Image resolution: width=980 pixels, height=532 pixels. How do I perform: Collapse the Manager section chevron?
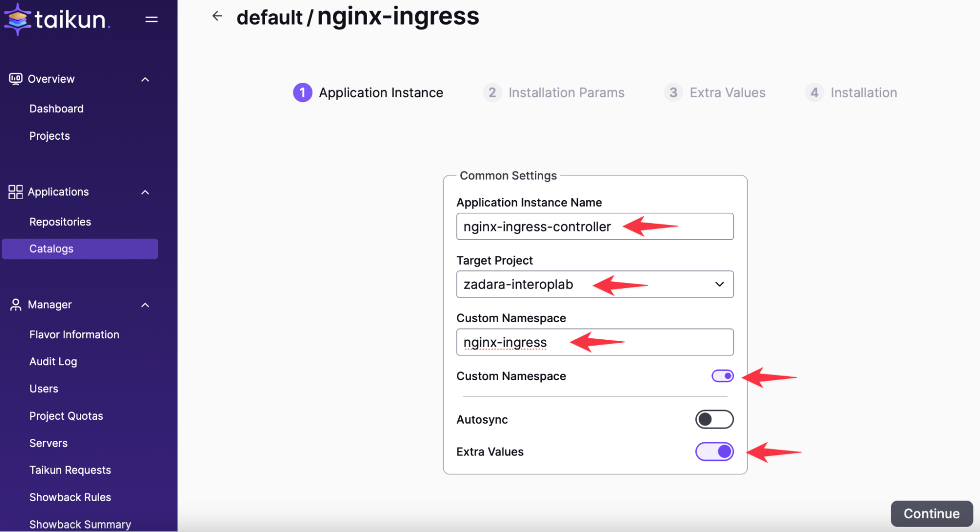tap(145, 305)
